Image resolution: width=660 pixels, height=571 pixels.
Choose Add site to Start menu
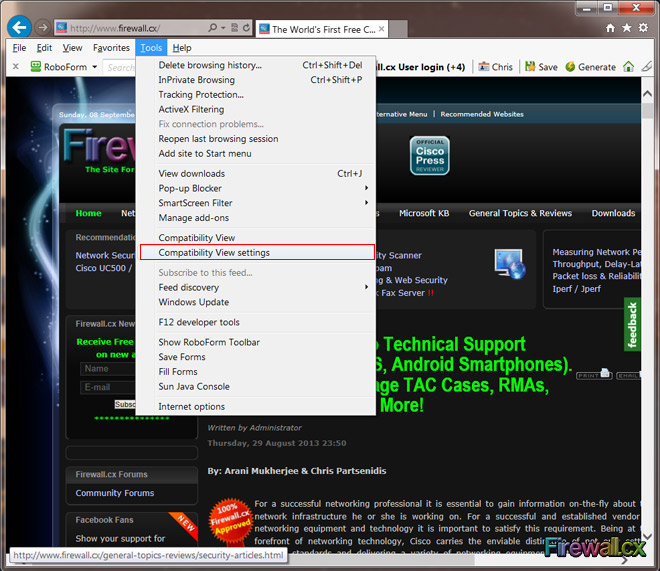257,153
